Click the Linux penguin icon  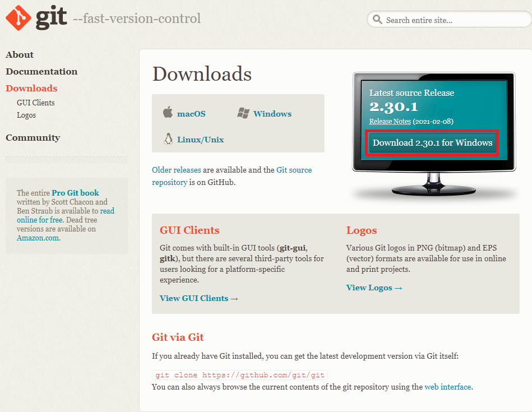pyautogui.click(x=168, y=139)
